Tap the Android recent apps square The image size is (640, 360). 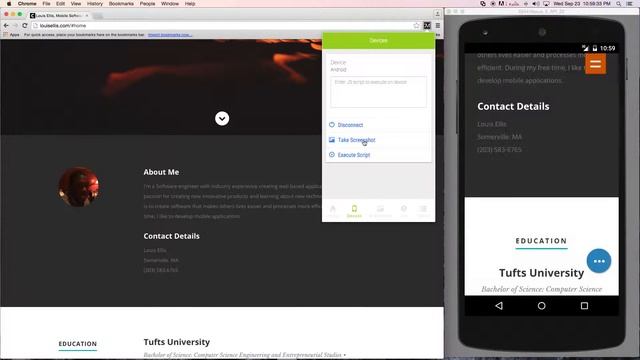(x=584, y=306)
